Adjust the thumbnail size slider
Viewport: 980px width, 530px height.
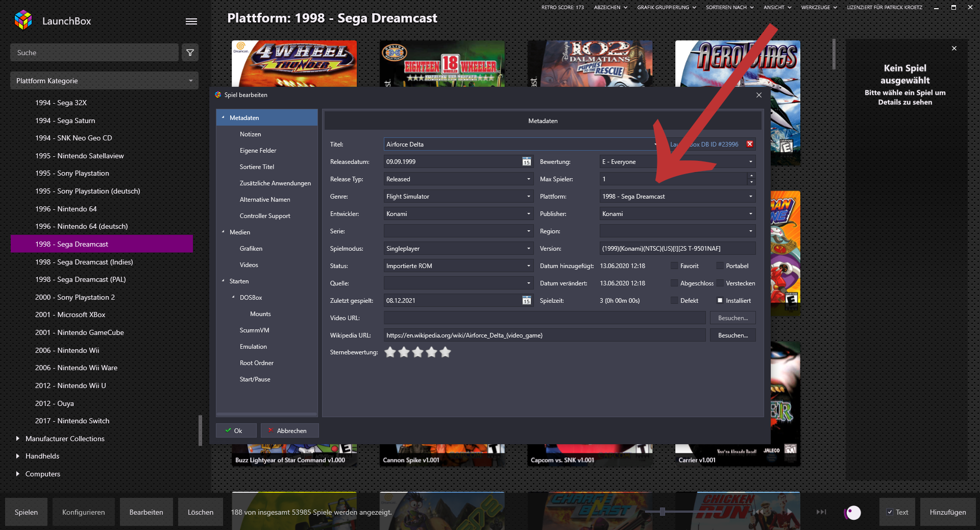[x=662, y=512]
